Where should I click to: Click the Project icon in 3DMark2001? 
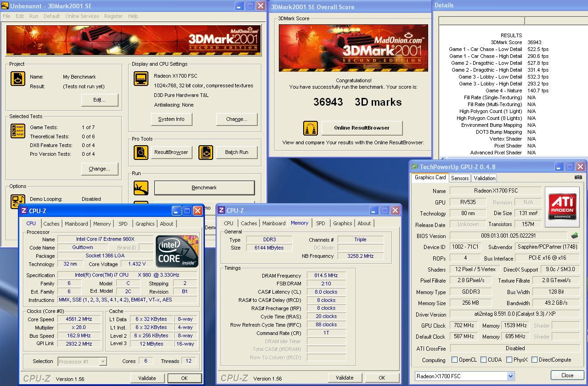coord(18,79)
